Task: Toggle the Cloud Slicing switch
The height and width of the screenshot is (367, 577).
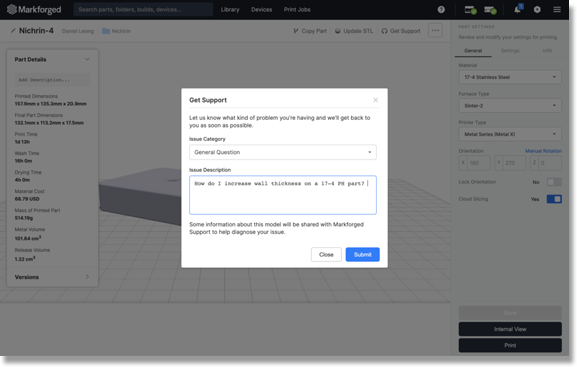Action: click(554, 199)
